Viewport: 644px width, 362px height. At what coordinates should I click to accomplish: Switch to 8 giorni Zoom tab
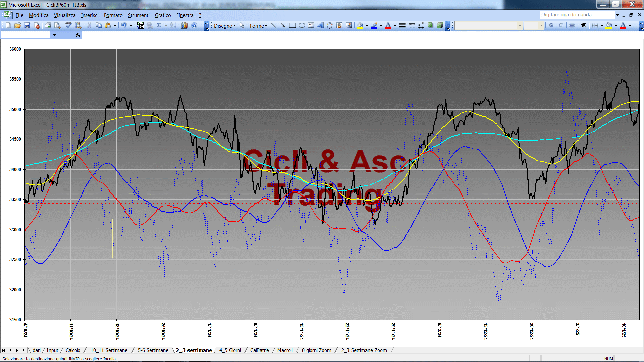pyautogui.click(x=316, y=350)
